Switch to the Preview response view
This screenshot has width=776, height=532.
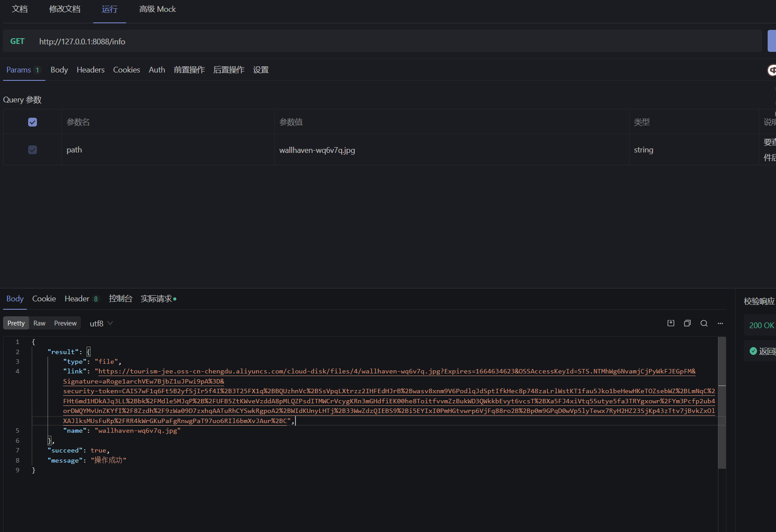[x=65, y=323]
